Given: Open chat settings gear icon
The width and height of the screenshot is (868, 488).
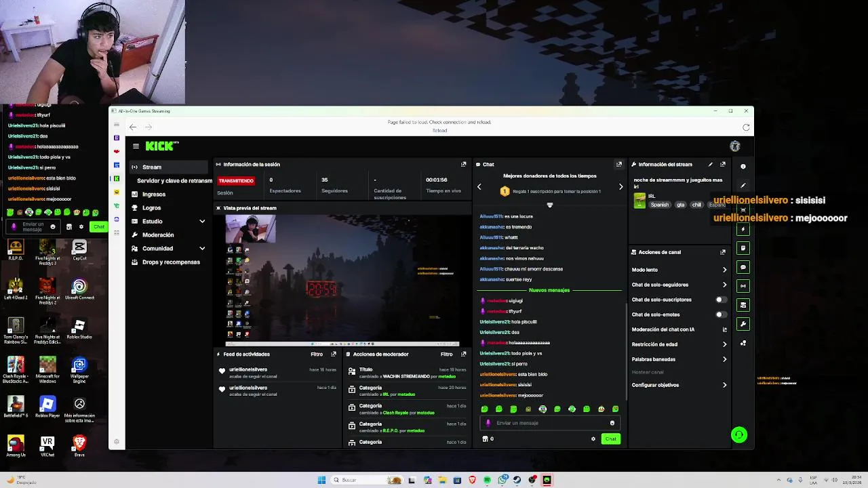Looking at the screenshot, I should click(x=593, y=439).
